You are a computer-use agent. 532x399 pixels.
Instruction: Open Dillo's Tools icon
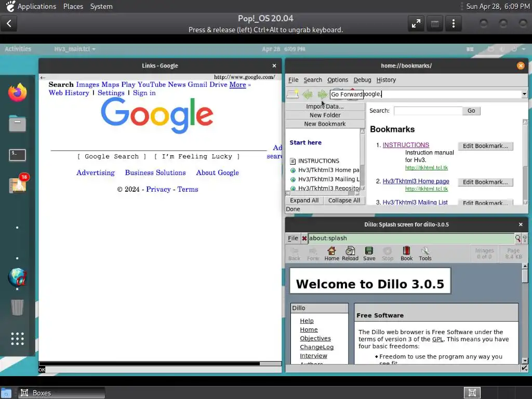point(425,254)
